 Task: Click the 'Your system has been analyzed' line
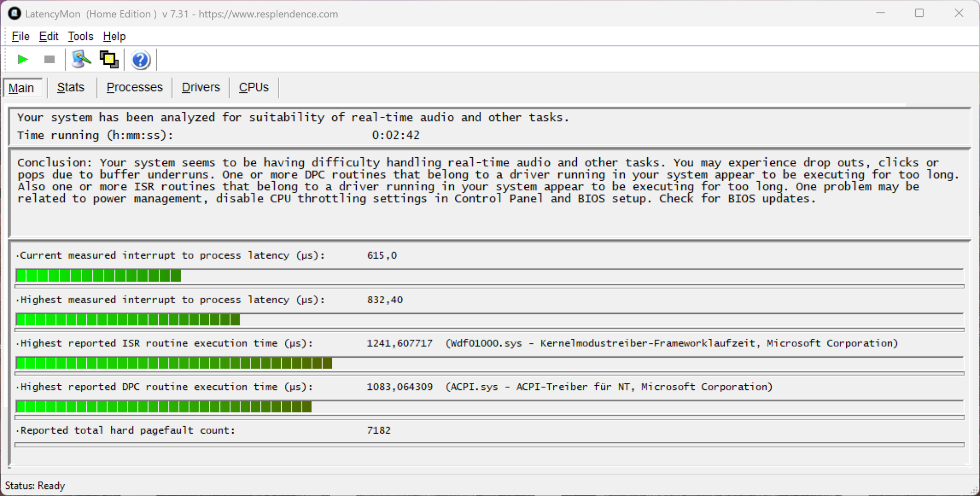(x=293, y=117)
